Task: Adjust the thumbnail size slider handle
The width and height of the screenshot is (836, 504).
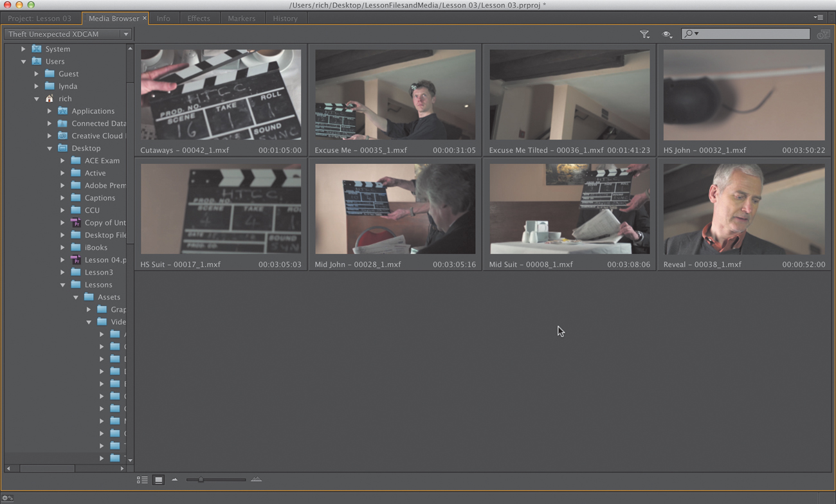Action: coord(201,480)
